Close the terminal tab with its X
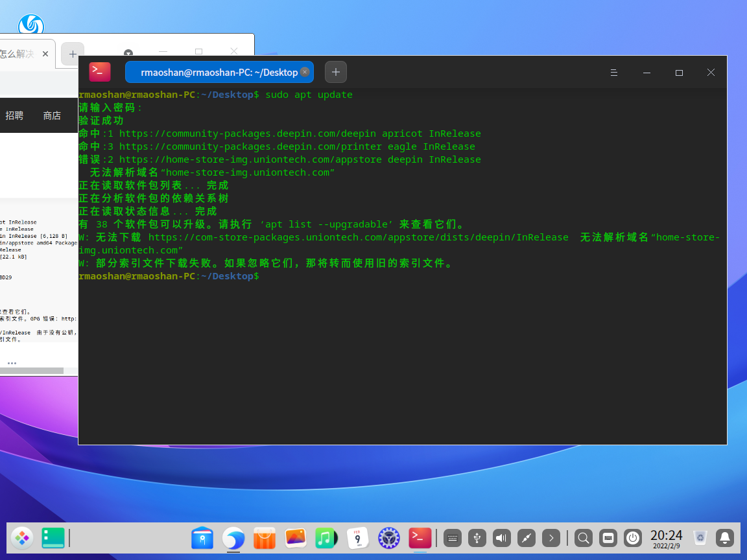747x560 pixels. tap(305, 73)
